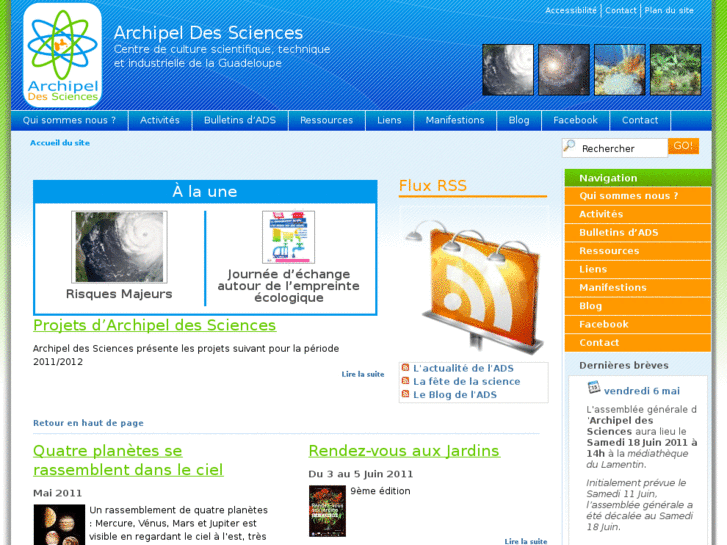
Task: Open the Risques Majeurs hurricane image
Action: coord(119,247)
